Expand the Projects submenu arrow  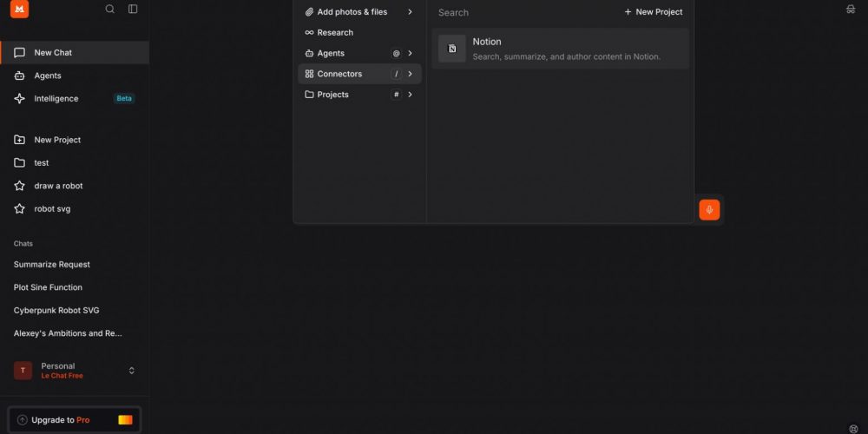point(410,95)
